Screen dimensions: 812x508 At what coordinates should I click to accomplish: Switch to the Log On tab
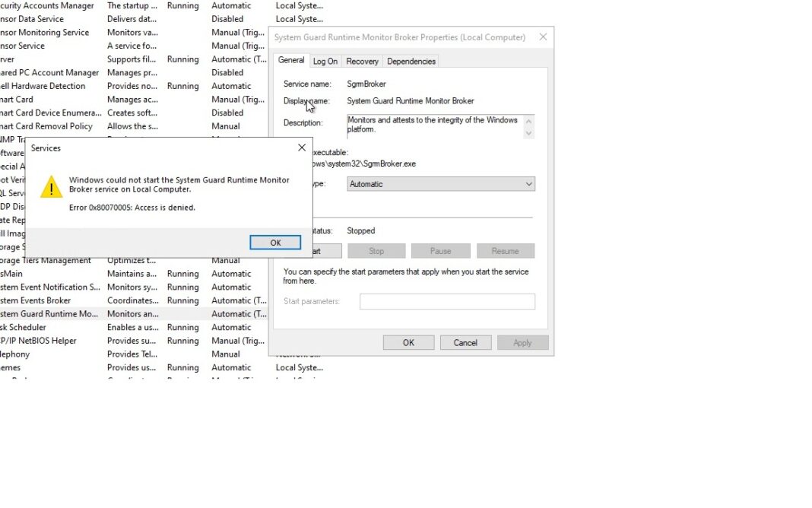325,61
